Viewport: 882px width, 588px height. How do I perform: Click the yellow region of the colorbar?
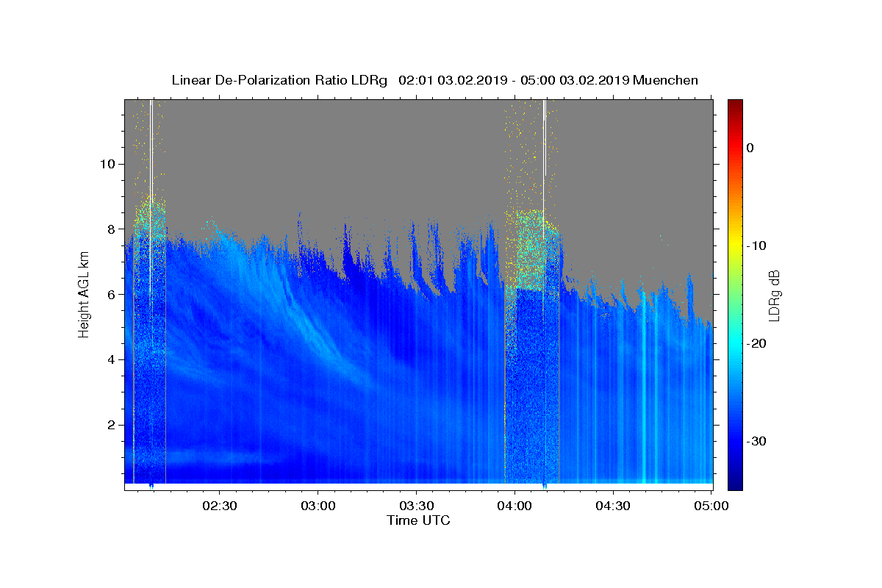[x=735, y=243]
